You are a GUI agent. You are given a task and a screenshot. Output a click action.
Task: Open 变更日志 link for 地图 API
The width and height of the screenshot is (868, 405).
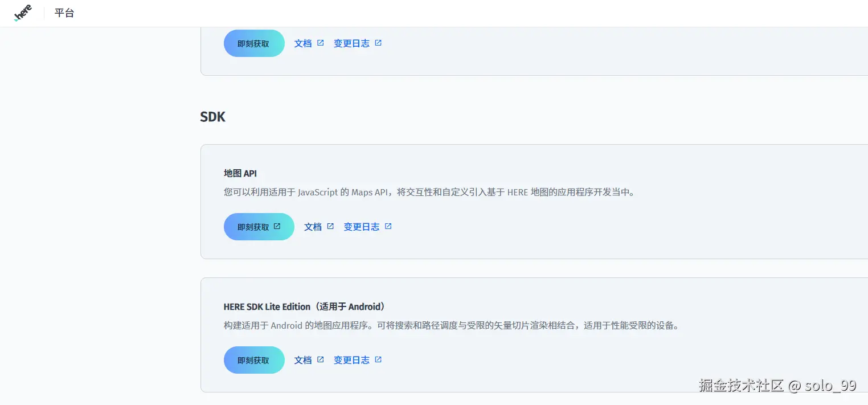[x=362, y=227]
